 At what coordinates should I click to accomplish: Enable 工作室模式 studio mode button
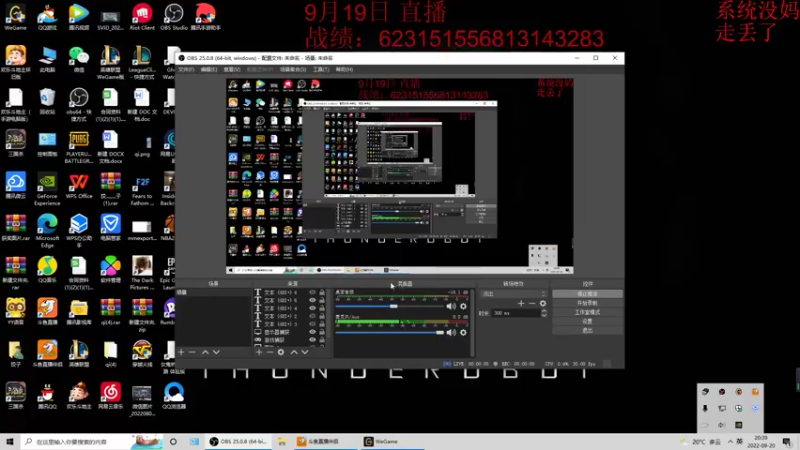point(587,312)
